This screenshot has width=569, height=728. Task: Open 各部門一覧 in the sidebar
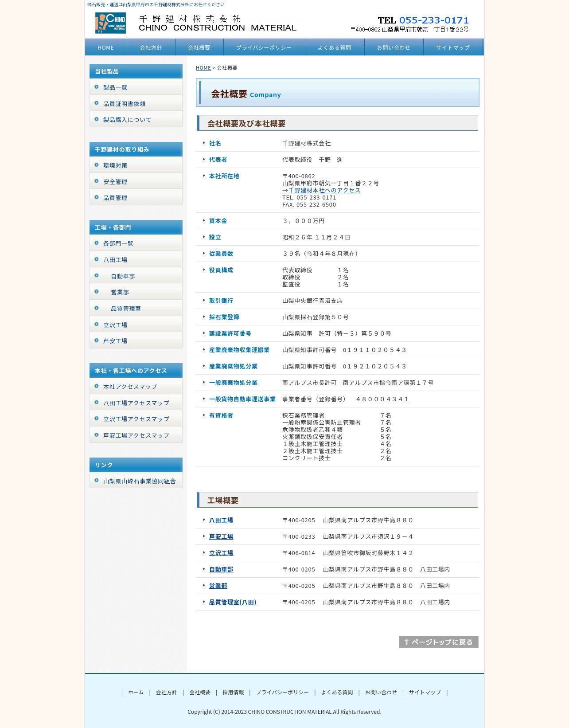[x=136, y=243]
